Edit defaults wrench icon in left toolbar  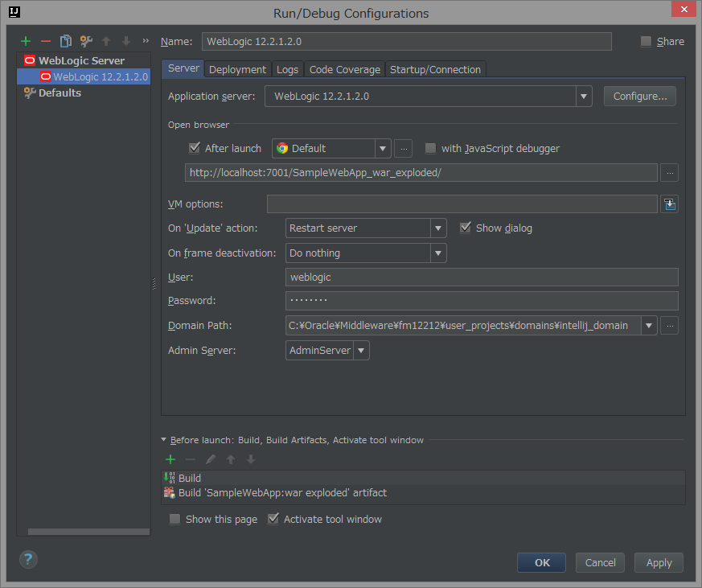pos(86,41)
